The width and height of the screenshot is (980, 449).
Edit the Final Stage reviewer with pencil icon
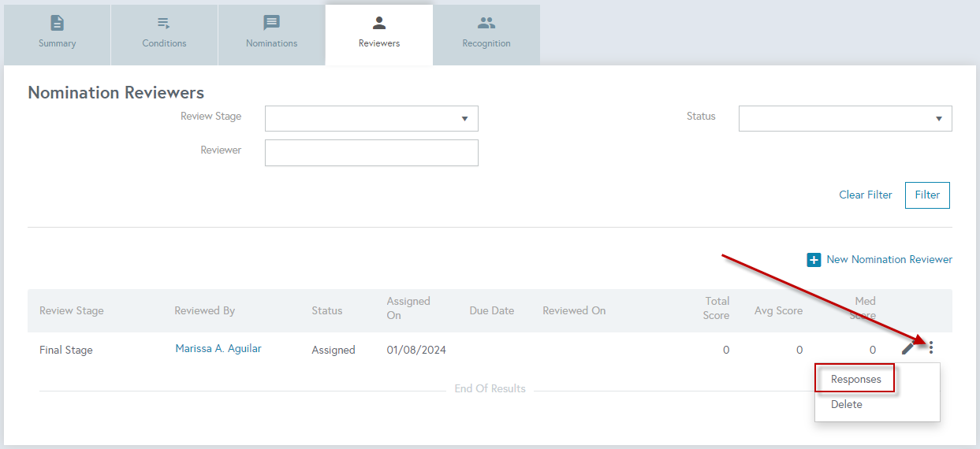click(908, 347)
